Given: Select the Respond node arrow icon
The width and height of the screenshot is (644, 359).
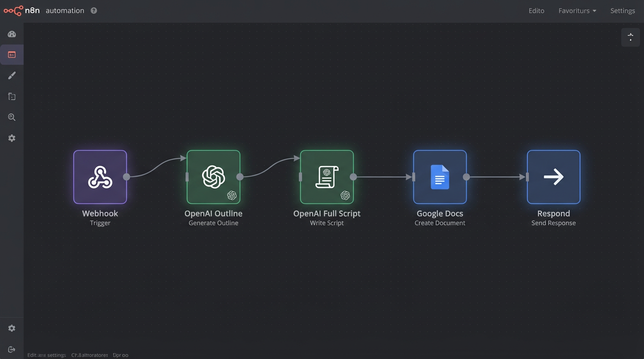Looking at the screenshot, I should tap(554, 177).
